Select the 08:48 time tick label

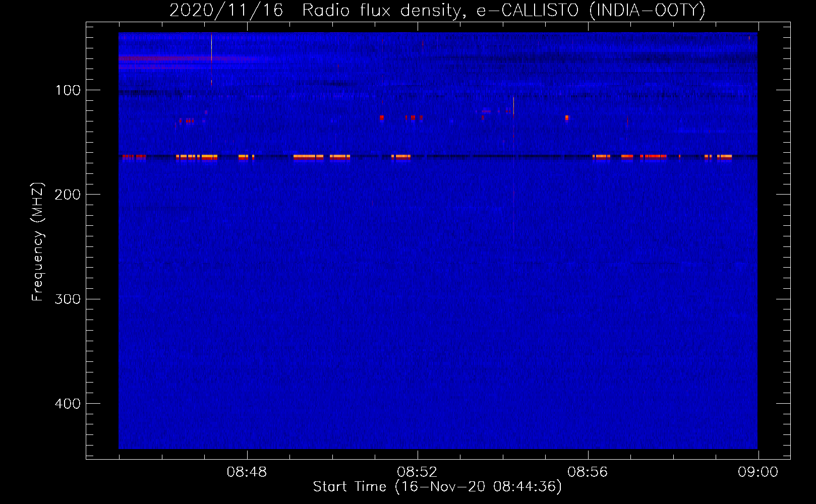(x=247, y=472)
